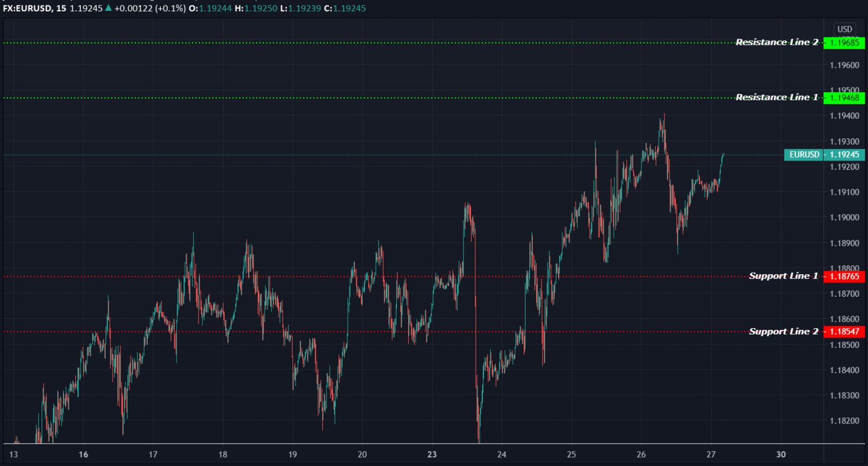Screen dimensions: 868x466
Task: Click the 1.19300 price axis label
Action: click(x=845, y=141)
